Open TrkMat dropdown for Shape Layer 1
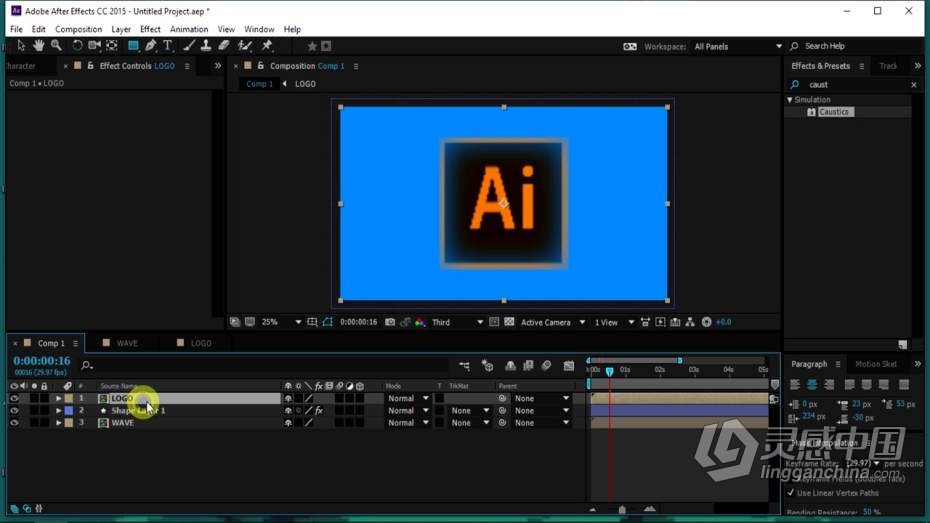This screenshot has width=930, height=523. point(470,410)
